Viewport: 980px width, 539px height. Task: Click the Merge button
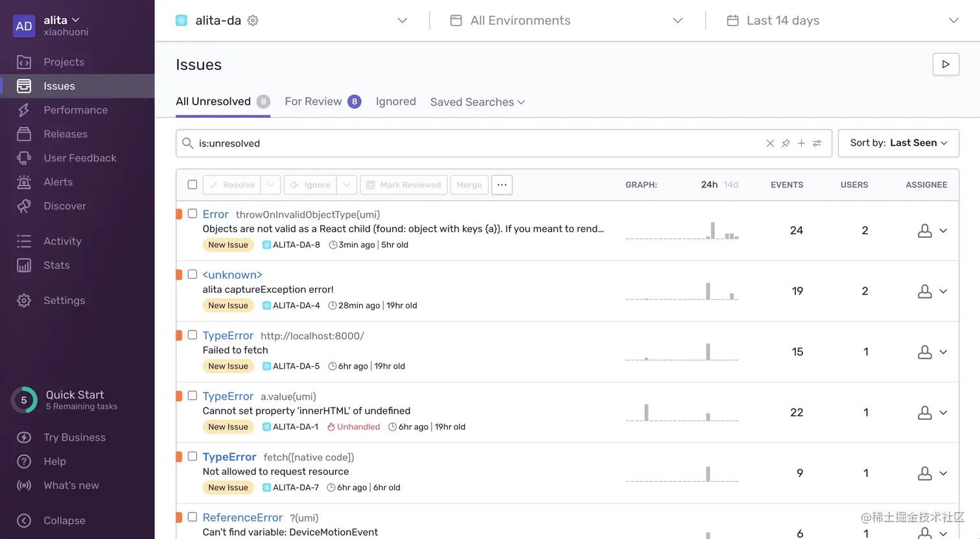point(469,185)
